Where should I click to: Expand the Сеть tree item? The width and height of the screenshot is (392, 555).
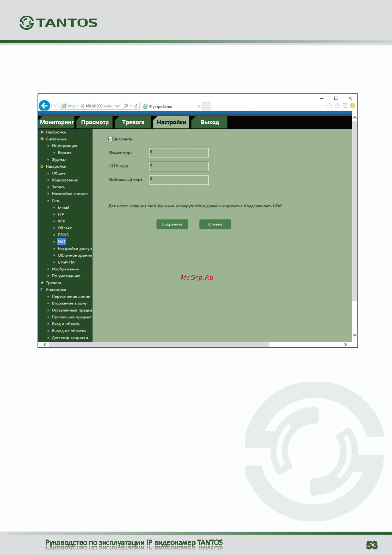56,201
